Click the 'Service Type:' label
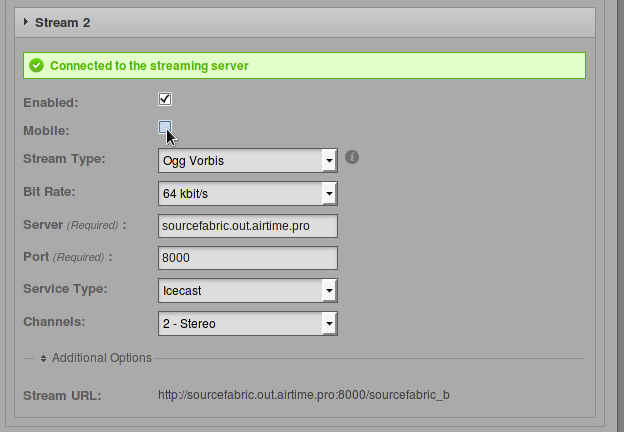624x432 pixels. coord(65,289)
